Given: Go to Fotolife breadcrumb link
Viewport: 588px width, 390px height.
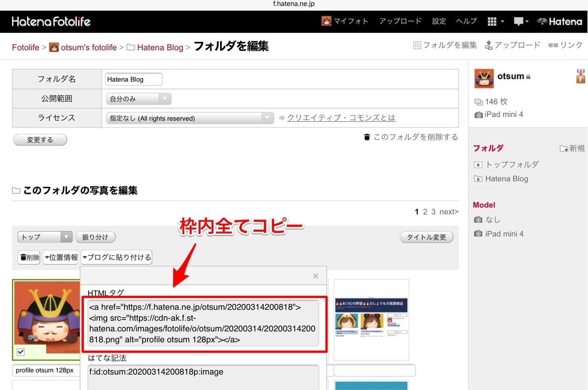Looking at the screenshot, I should [25, 47].
